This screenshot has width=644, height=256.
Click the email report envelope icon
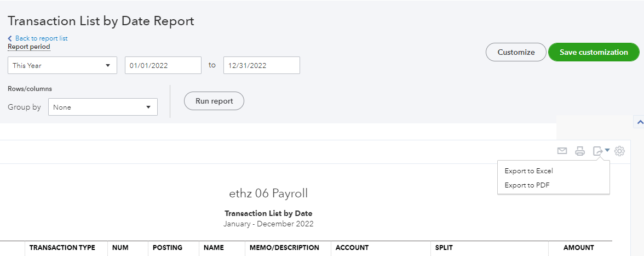point(562,151)
